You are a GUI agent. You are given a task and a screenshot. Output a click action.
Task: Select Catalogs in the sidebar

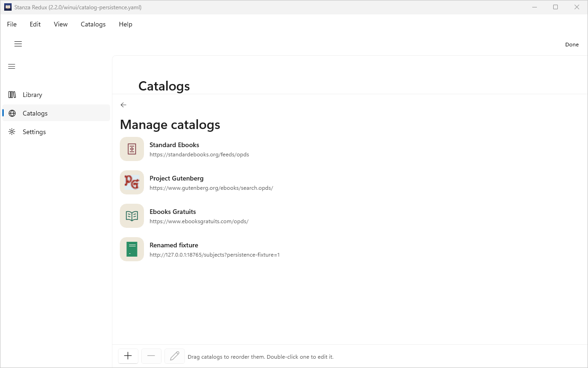[56, 113]
